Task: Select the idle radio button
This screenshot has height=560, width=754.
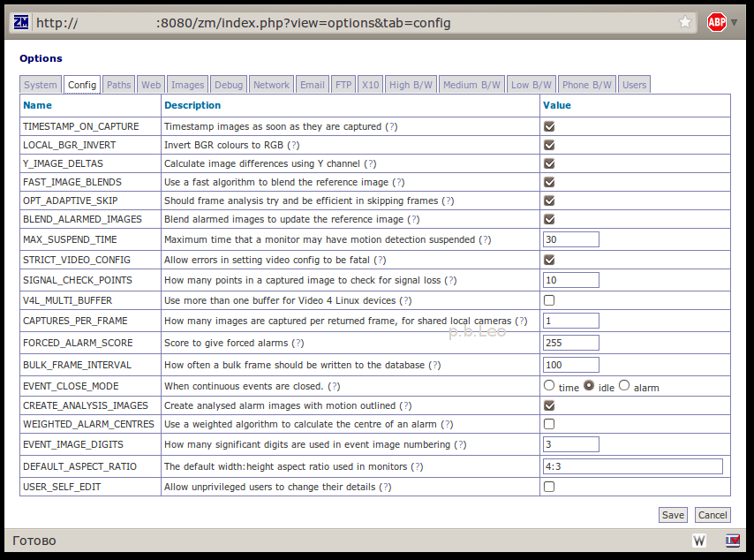Action: click(x=589, y=385)
